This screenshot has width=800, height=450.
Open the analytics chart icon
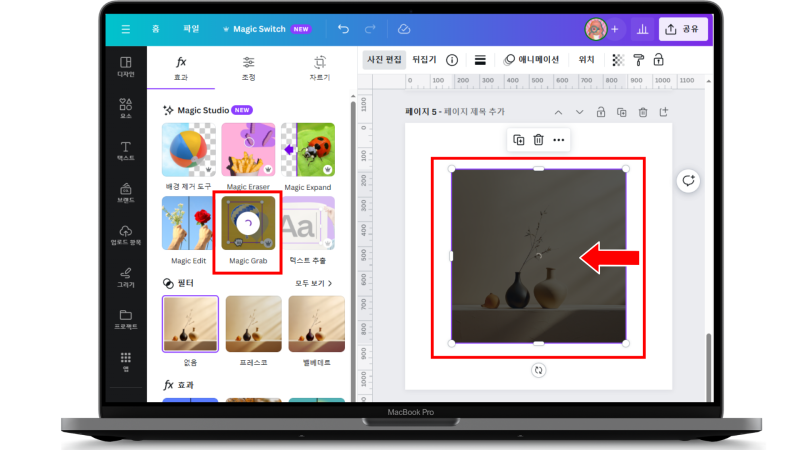(x=642, y=29)
